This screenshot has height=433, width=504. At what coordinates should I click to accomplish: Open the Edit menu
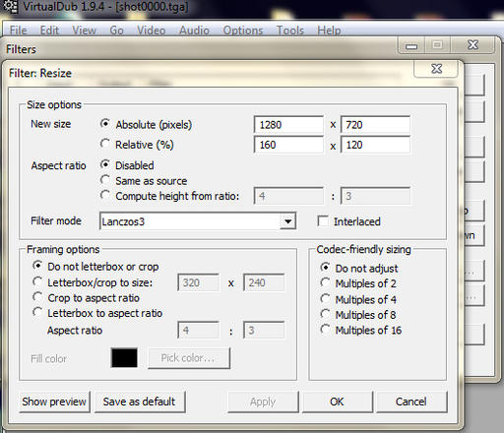coord(49,31)
